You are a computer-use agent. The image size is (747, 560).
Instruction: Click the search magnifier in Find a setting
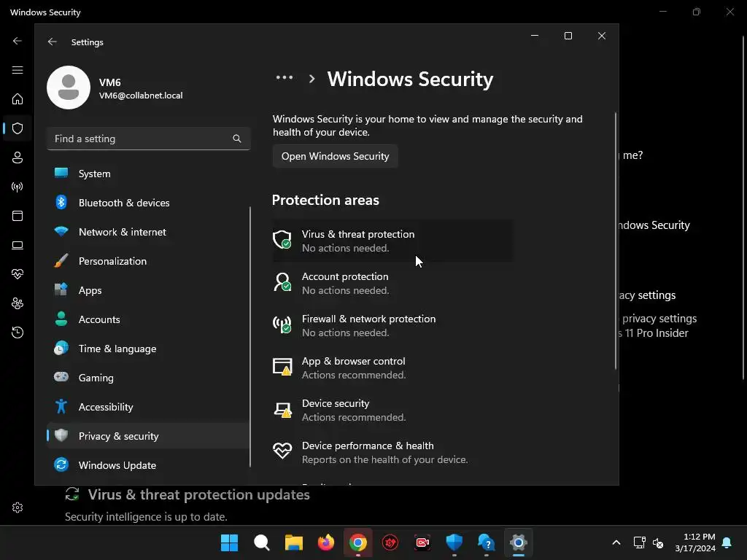[237, 139]
